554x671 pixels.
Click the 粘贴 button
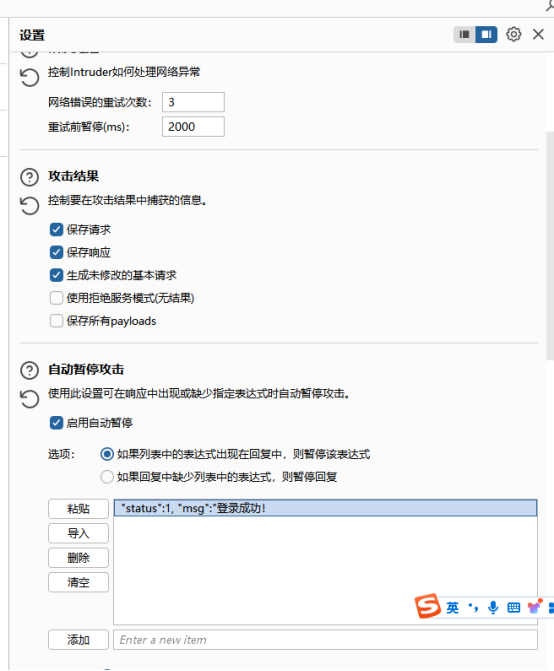click(78, 509)
